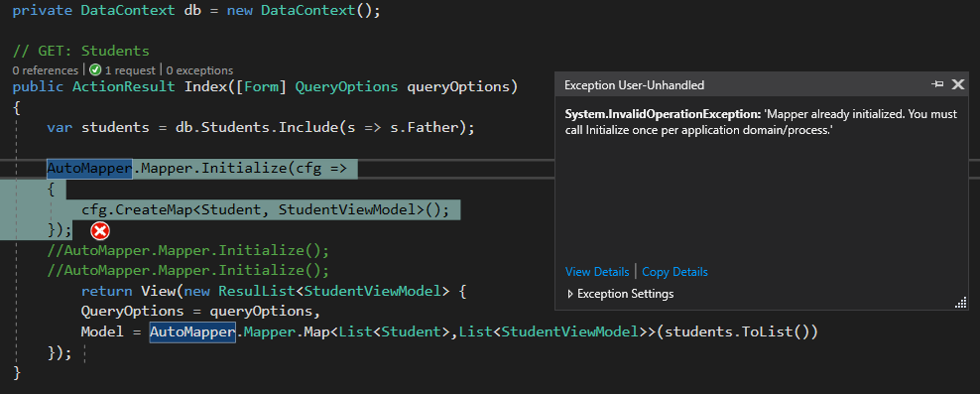Screen dimensions: 980x394
Task: Click the AutoMapper text in Mapper.Map line
Action: tap(191, 332)
